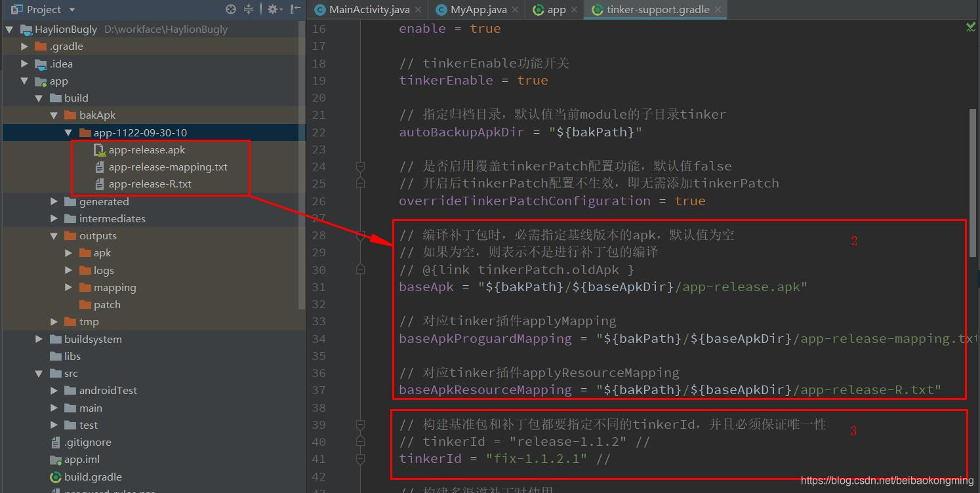Screen dimensions: 980x493
Task: Click the .gitignore file icon
Action: click(56, 443)
